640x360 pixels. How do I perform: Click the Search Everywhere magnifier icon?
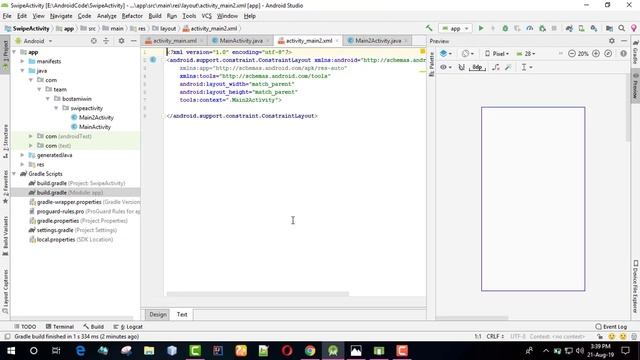pyautogui.click(x=621, y=28)
